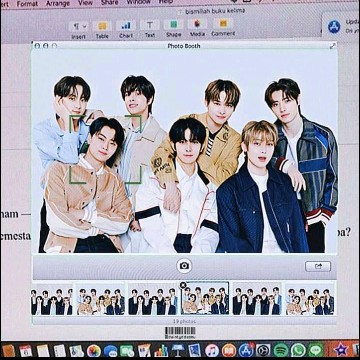The image size is (360, 360).
Task: Open Spotify from the Dock
Action: pos(281,350)
